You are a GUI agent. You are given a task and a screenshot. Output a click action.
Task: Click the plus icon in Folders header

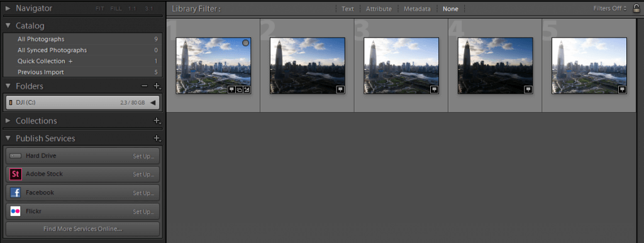(x=156, y=86)
